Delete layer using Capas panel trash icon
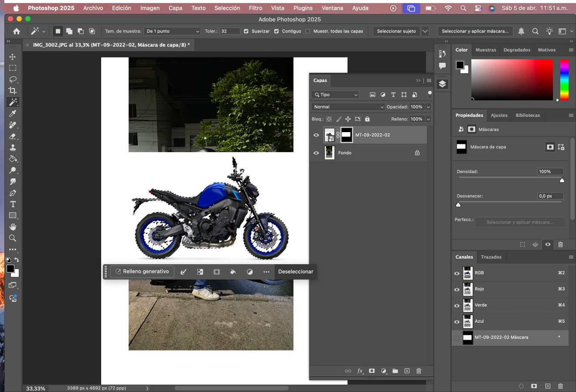The height and width of the screenshot is (392, 576). coord(419,371)
